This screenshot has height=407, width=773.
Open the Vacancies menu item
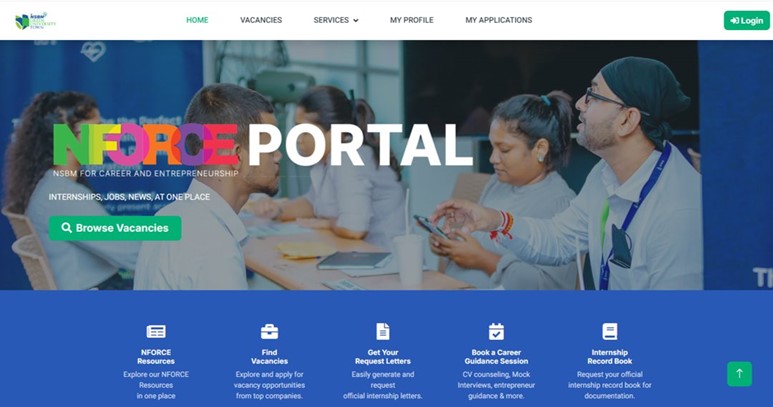point(261,20)
